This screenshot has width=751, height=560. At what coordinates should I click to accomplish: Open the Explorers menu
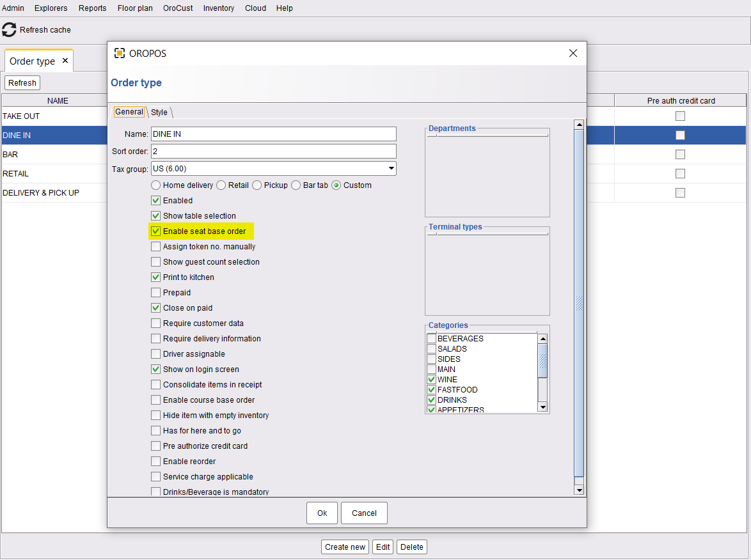(51, 8)
